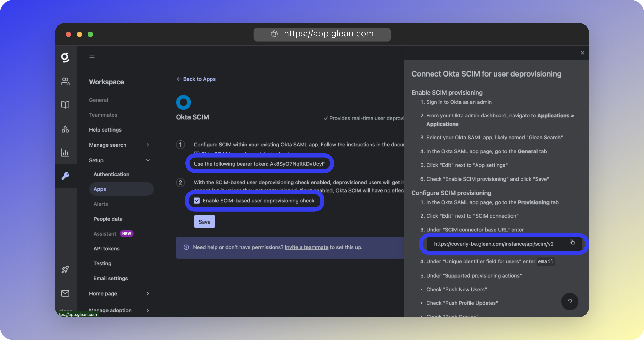This screenshot has height=340, width=644.
Task: Click the Glean logo icon
Action: (x=65, y=57)
